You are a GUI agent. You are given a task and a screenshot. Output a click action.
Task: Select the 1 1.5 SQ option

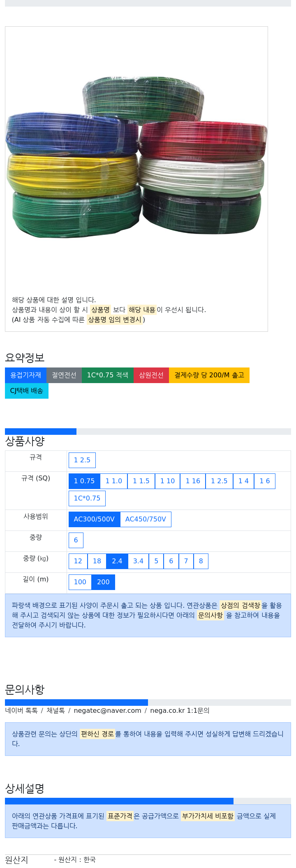pos(141,481)
